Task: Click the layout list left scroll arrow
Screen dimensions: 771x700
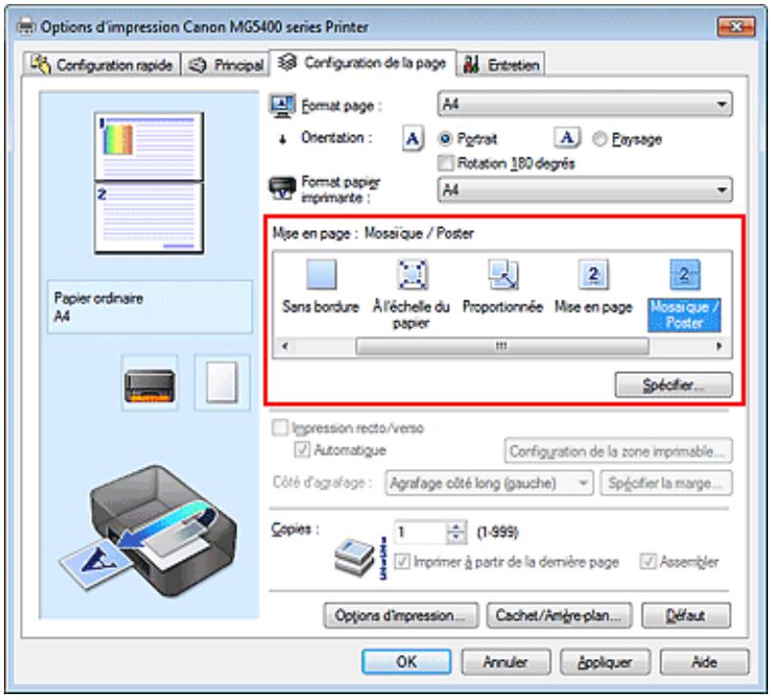Action: pos(285,346)
